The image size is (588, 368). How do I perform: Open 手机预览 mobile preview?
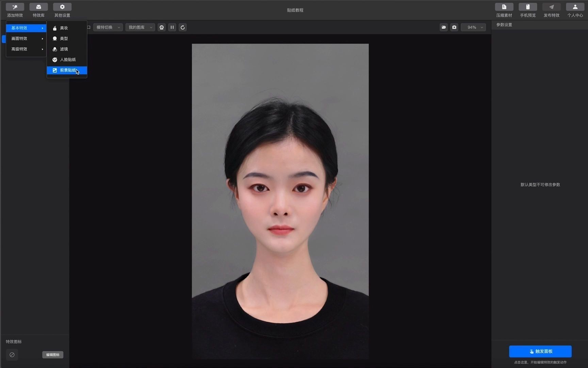pos(527,10)
